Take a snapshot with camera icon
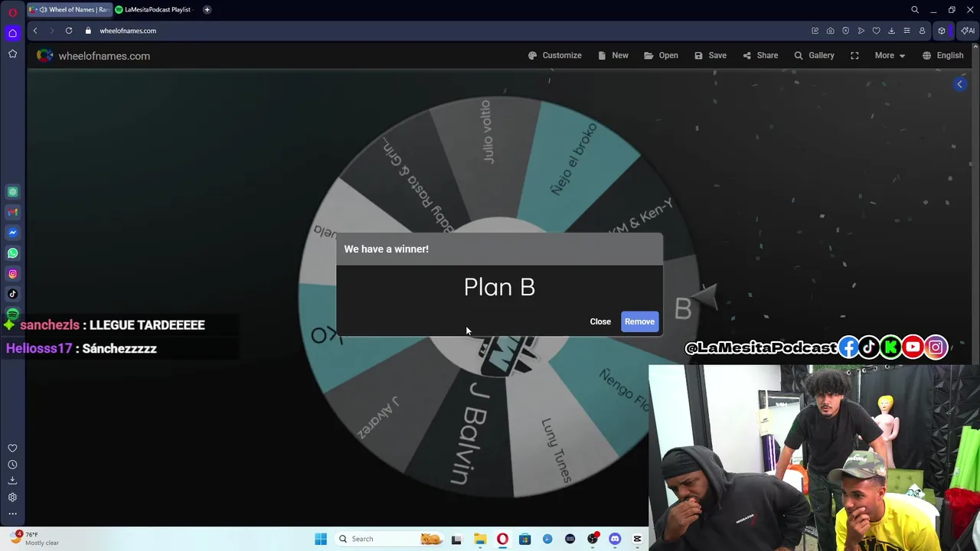This screenshot has width=980, height=551. tap(831, 31)
